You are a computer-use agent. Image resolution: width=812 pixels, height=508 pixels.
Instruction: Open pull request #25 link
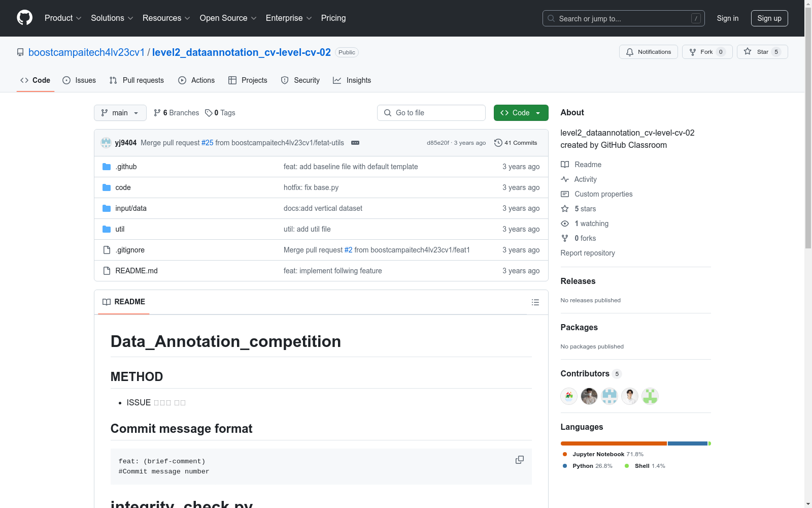tap(207, 143)
